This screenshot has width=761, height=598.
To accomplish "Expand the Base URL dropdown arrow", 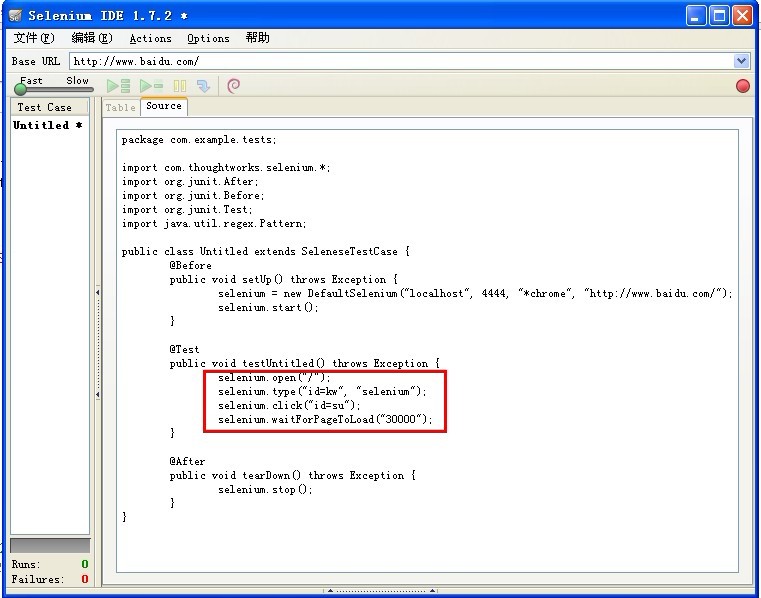I will click(x=741, y=61).
